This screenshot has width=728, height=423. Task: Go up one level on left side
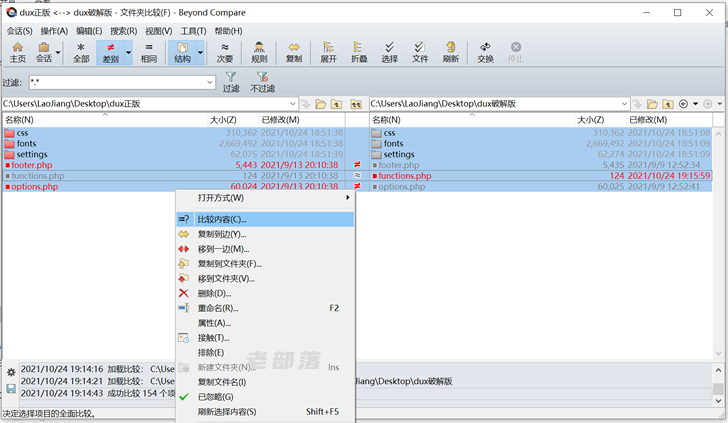coord(337,104)
